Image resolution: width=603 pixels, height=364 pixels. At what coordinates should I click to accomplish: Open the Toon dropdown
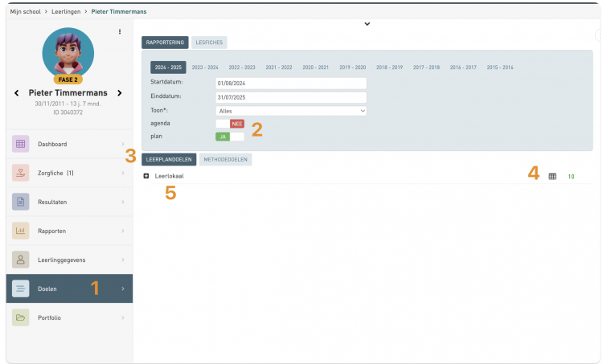pyautogui.click(x=291, y=110)
